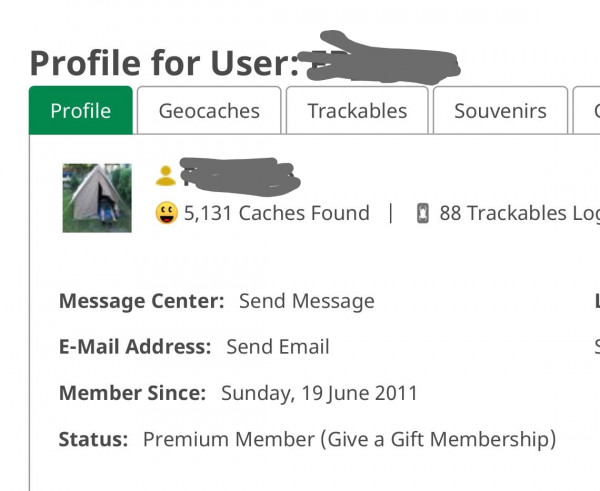The image size is (600, 491).
Task: Open the 88 Trackables Logged link
Action: [x=520, y=213]
